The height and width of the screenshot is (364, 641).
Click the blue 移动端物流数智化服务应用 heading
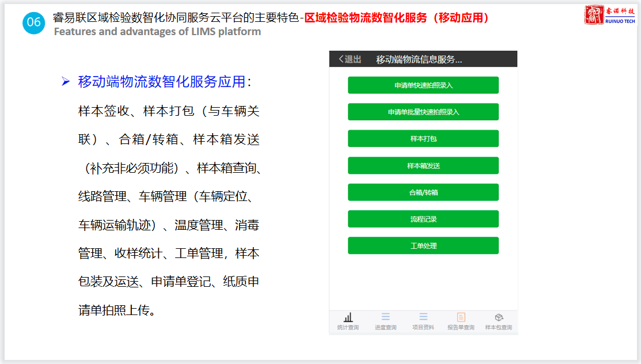(x=162, y=82)
